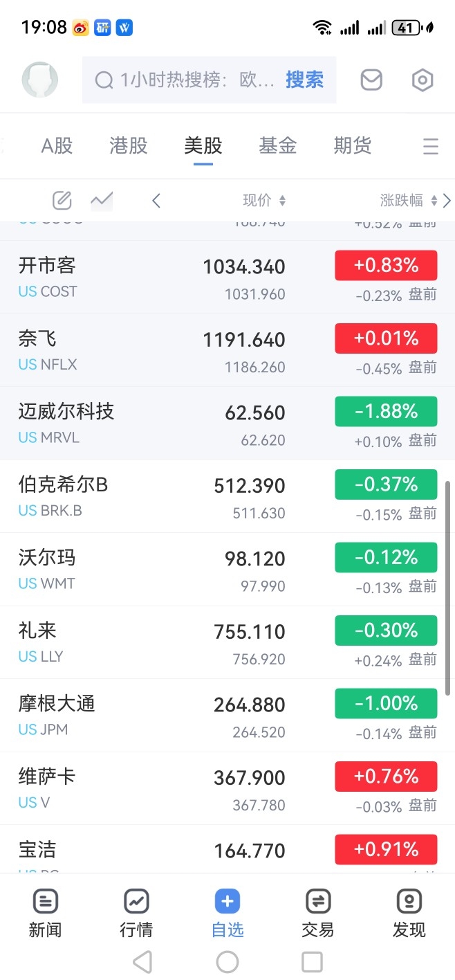
Task: Show more columns with right chevron
Action: pos(447,201)
